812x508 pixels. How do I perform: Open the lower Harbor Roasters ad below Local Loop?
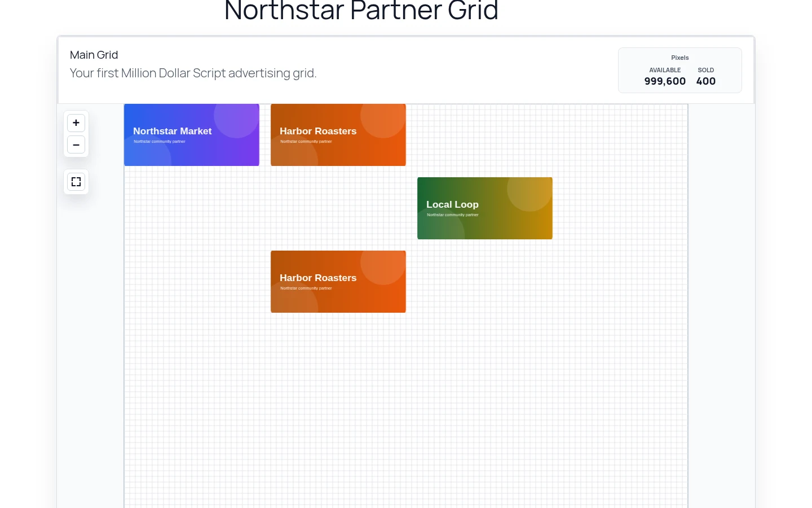click(338, 282)
